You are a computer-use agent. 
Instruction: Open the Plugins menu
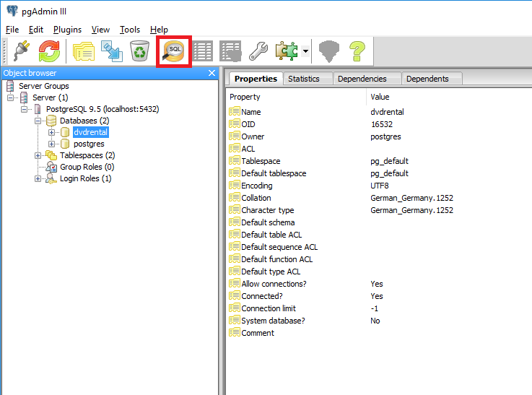coord(67,30)
